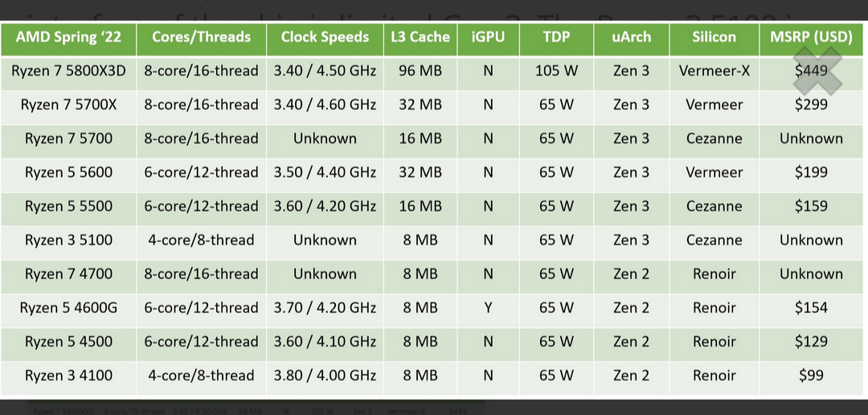Select the 105 W TDP cell
This screenshot has width=868, height=415.
pyautogui.click(x=556, y=71)
